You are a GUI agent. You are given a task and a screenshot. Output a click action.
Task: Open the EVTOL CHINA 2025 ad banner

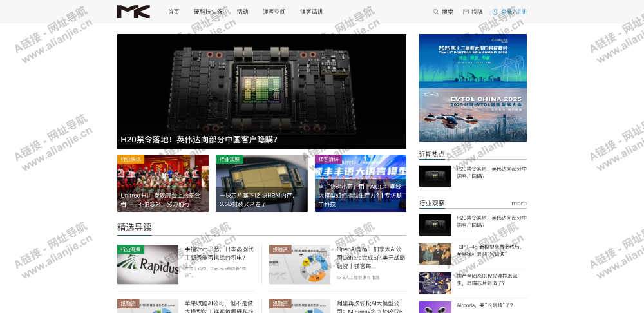[x=473, y=115]
